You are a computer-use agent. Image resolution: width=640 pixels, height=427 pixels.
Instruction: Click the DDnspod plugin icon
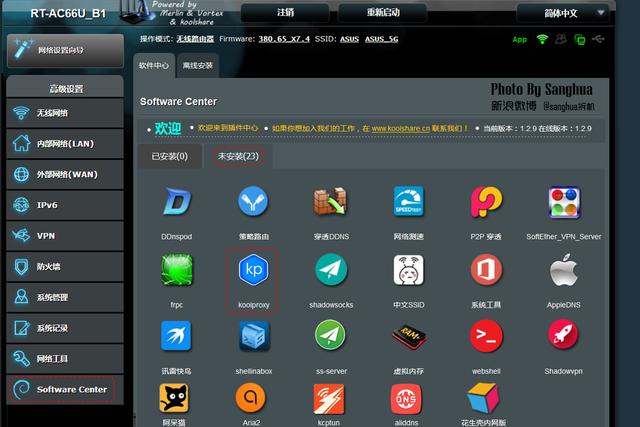pyautogui.click(x=176, y=203)
